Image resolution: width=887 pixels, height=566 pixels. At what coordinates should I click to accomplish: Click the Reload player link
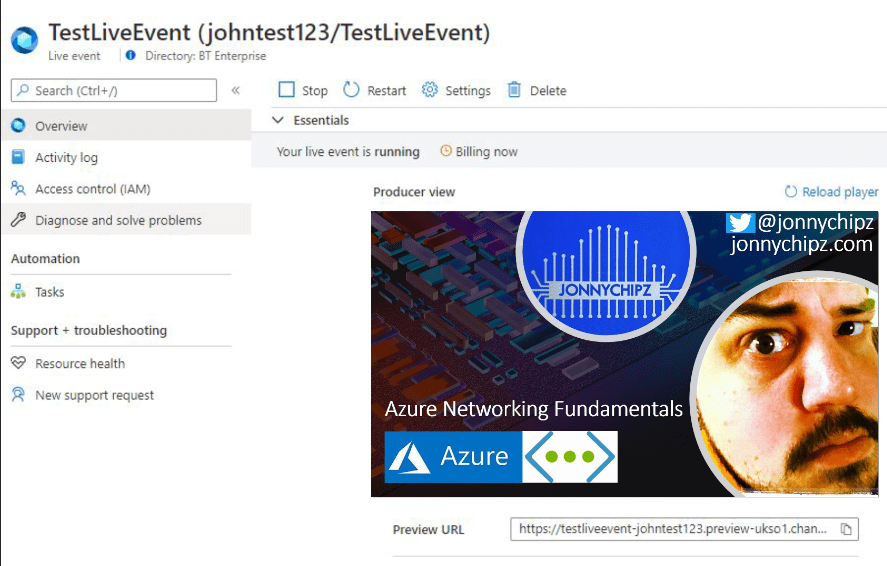pos(839,192)
